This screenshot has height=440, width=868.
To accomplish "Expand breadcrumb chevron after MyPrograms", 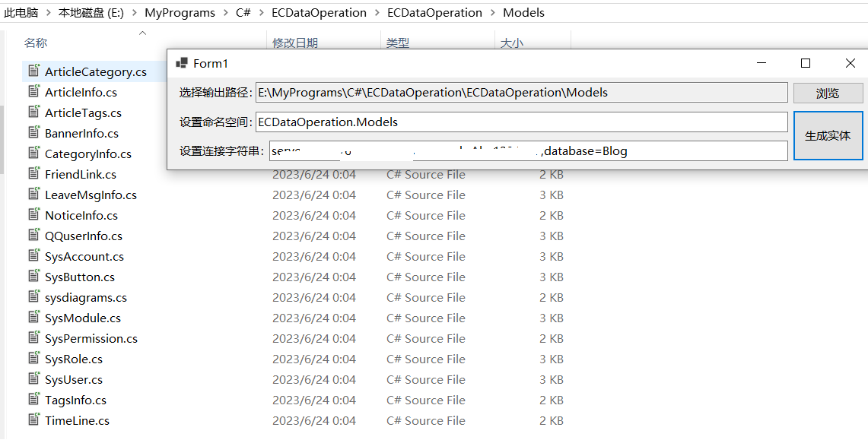I will coord(225,12).
